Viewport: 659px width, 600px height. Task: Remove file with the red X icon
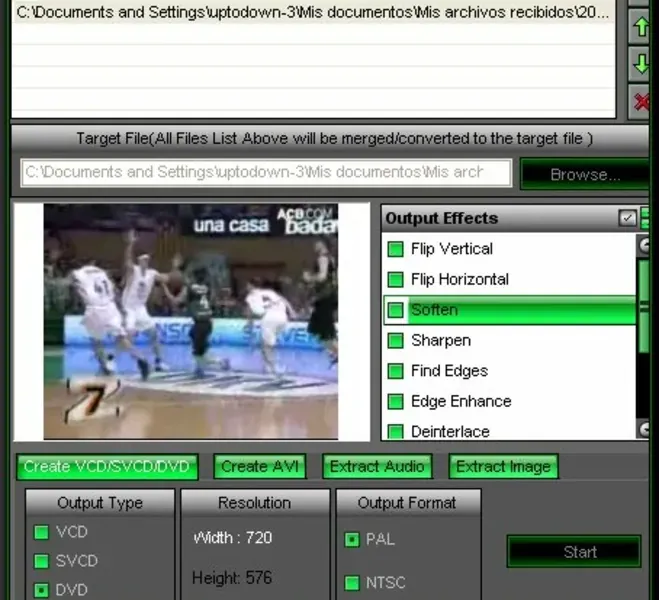[x=641, y=102]
